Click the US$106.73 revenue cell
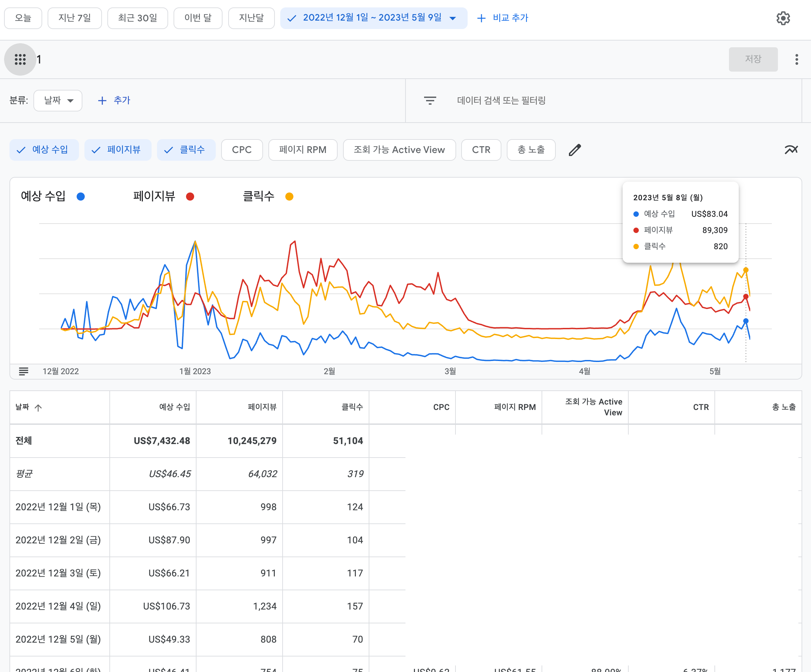 (x=166, y=606)
